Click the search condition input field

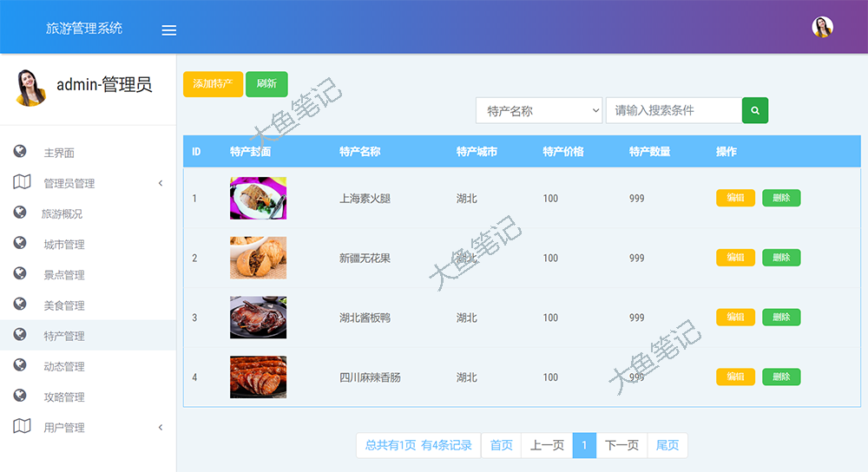click(674, 111)
